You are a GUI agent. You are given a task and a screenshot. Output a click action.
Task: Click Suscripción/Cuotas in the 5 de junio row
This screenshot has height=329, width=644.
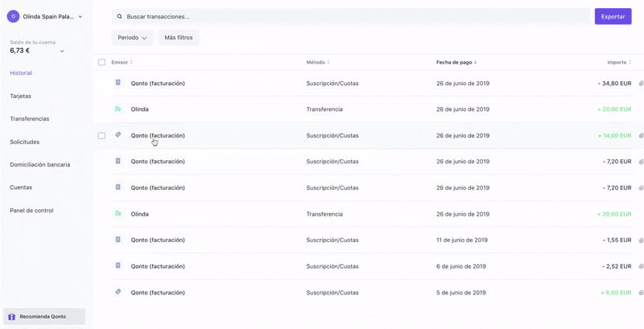tap(332, 293)
